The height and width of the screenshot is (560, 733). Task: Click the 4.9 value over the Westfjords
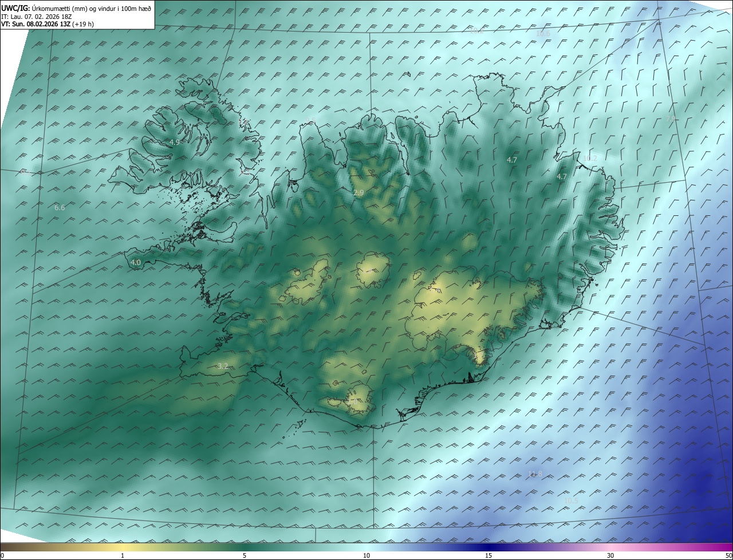pos(175,142)
